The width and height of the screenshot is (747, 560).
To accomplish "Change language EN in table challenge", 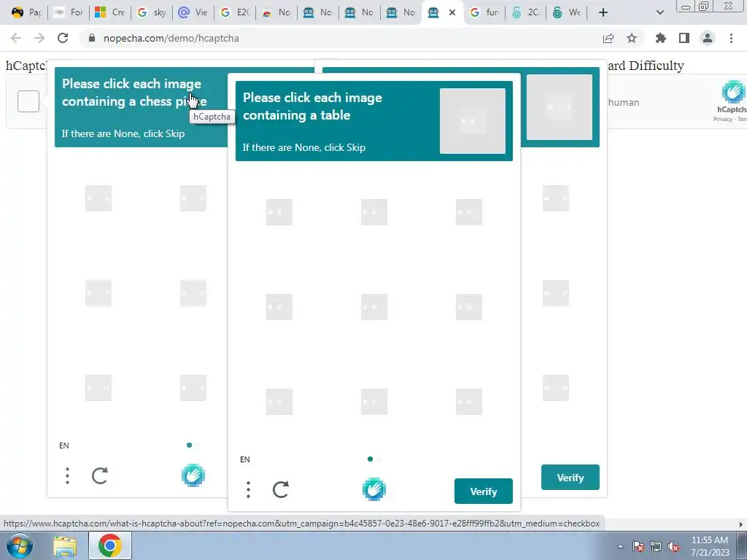I will pos(245,459).
